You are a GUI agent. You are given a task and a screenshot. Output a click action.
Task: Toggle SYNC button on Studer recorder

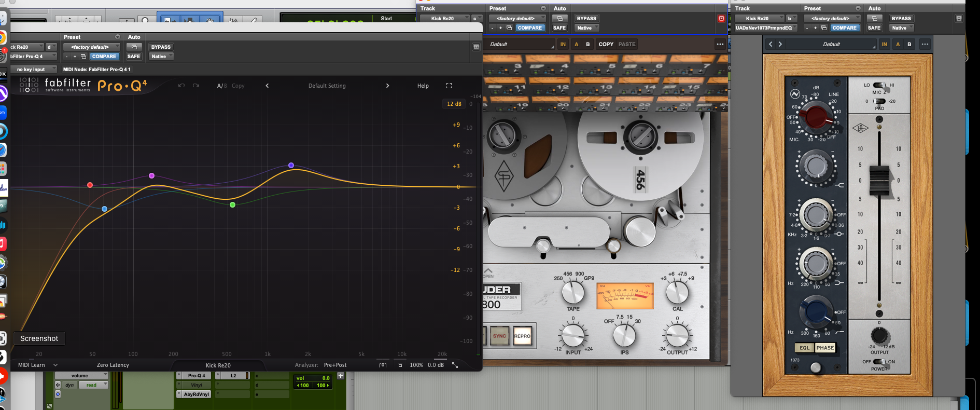499,336
